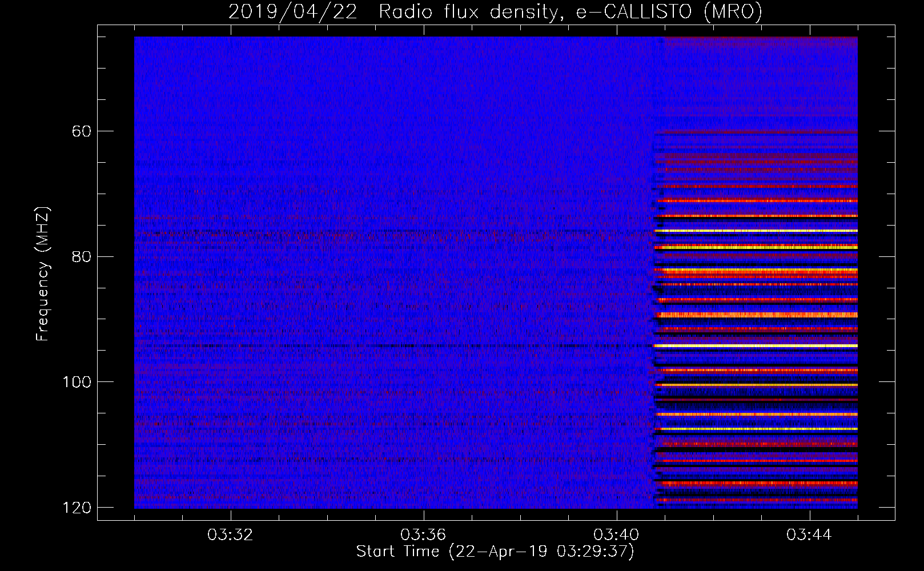The image size is (924, 571).
Task: Click the "Frequency (MHZ)" axis label
Action: point(43,274)
